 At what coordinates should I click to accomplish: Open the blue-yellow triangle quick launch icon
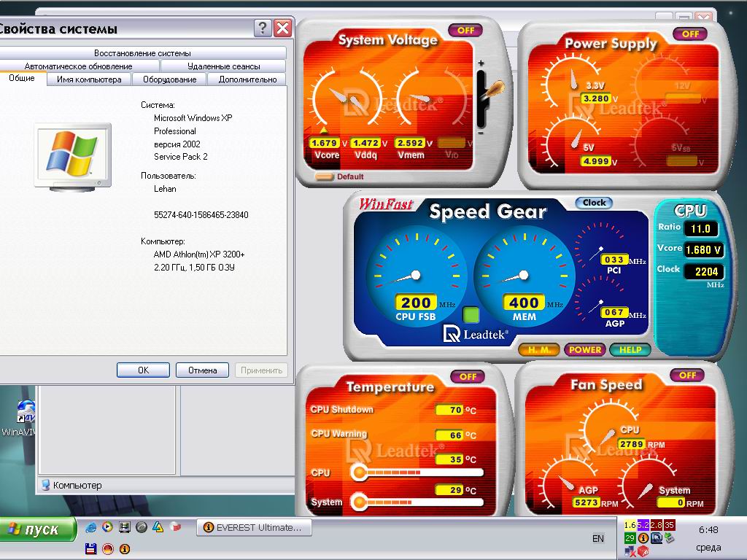[x=158, y=527]
